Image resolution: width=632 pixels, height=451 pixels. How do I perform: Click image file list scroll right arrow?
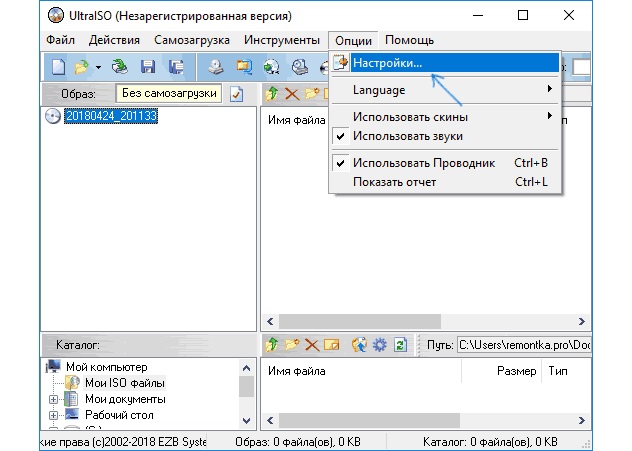click(582, 322)
